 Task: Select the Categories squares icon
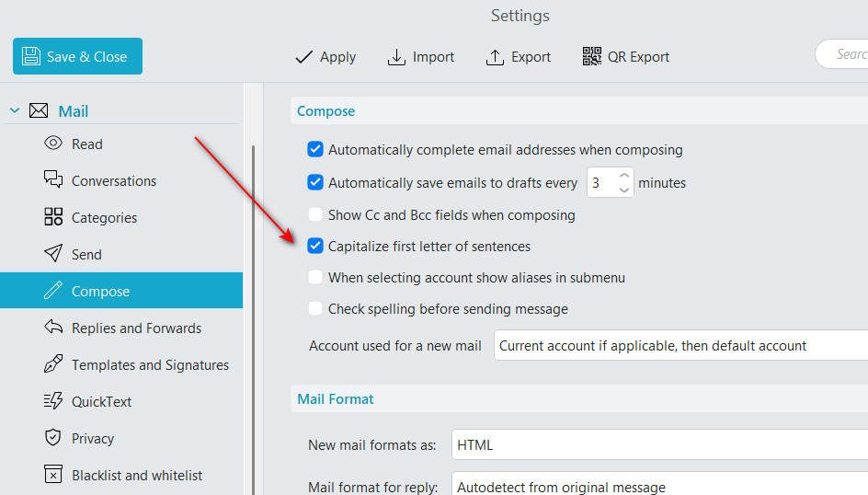53,217
